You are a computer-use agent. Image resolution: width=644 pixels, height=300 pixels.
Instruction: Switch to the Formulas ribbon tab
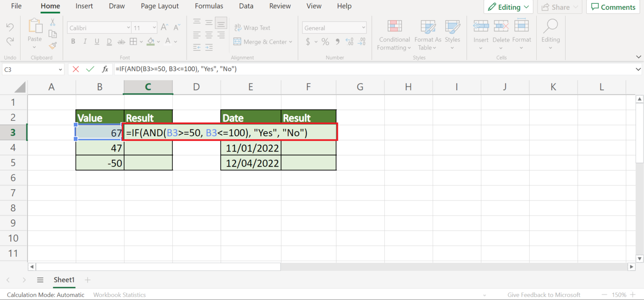click(x=209, y=6)
